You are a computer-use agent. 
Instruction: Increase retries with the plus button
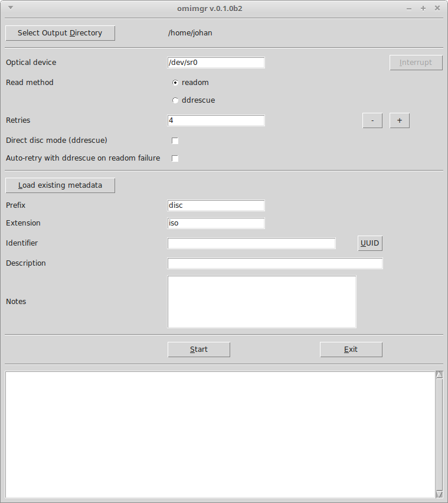pyautogui.click(x=400, y=120)
